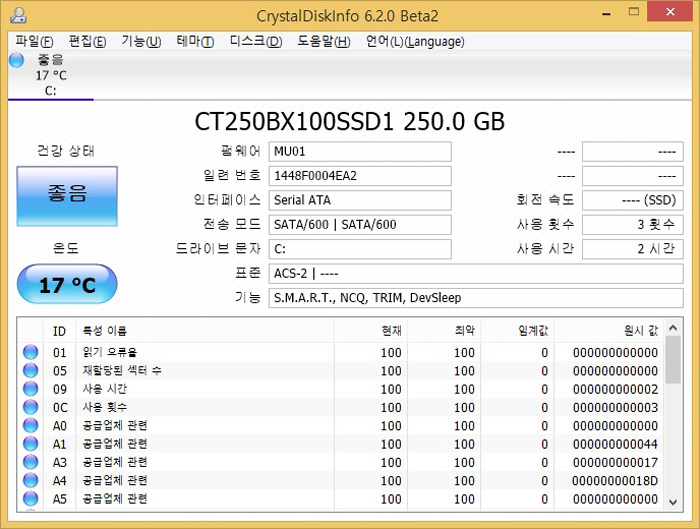Select the 사용 횟수 attribute row name
This screenshot has height=529, width=700.
105,407
